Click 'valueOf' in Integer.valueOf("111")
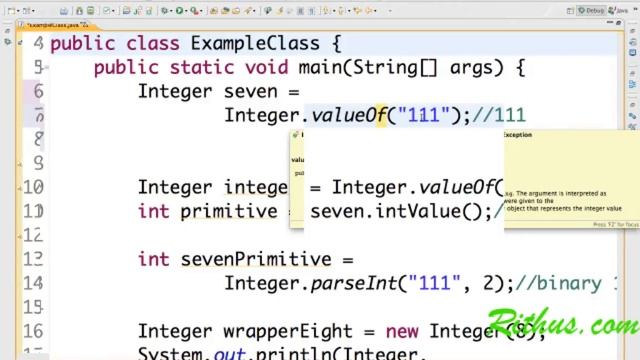Screen dimensions: 640x360 pyautogui.click(x=349, y=115)
